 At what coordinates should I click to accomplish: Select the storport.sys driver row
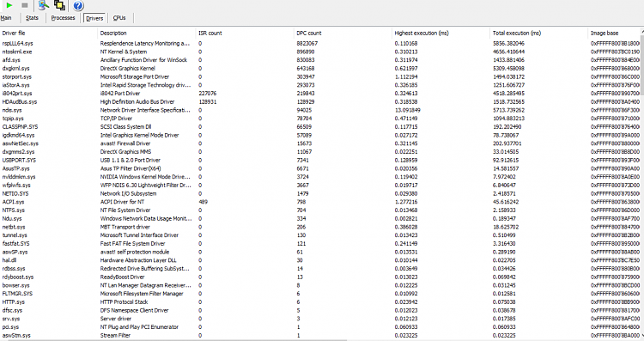coord(320,76)
